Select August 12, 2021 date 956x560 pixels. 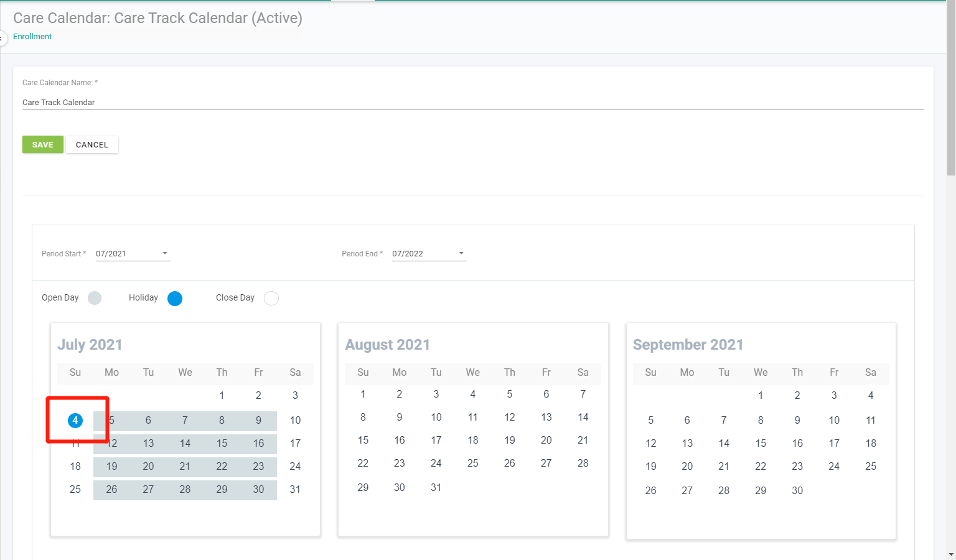tap(510, 418)
